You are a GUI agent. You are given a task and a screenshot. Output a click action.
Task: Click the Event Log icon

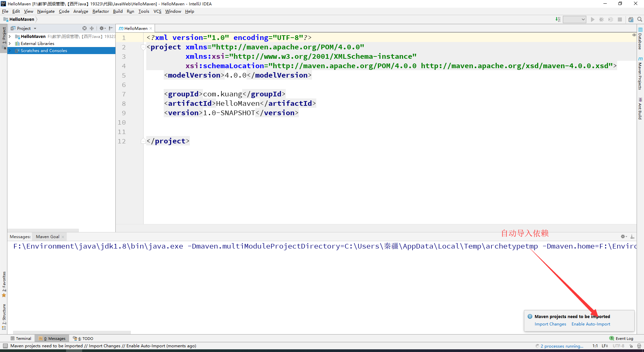click(612, 338)
